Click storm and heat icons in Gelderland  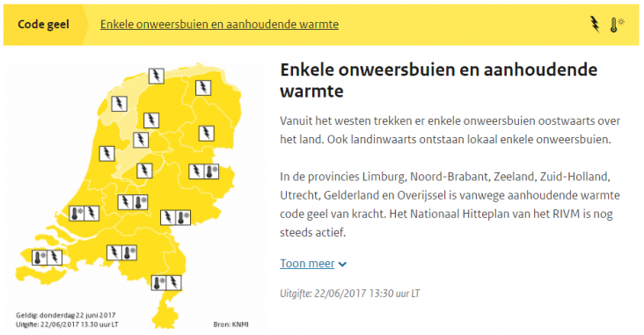tap(175, 217)
